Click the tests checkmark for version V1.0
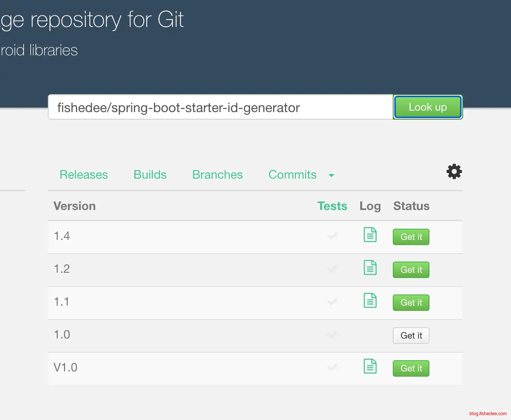The image size is (511, 420). (x=333, y=368)
